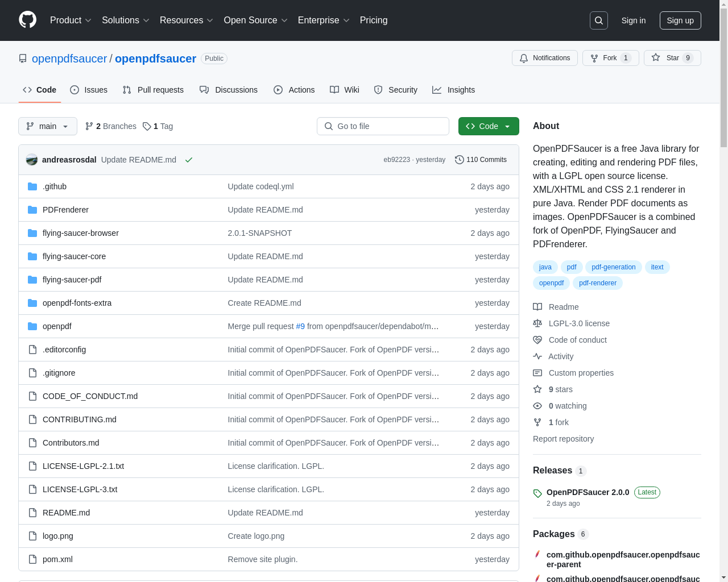This screenshot has width=728, height=582.
Task: Expand the Product menu
Action: tap(71, 20)
